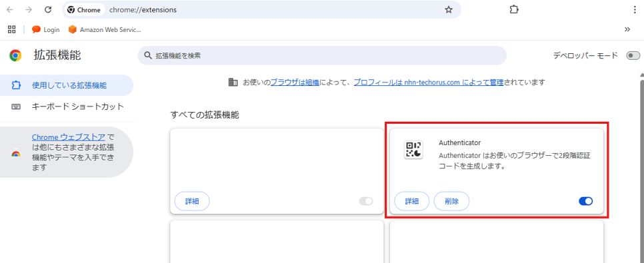The image size is (644, 263).
Task: Click the Chrome site info chip
Action: click(x=84, y=10)
